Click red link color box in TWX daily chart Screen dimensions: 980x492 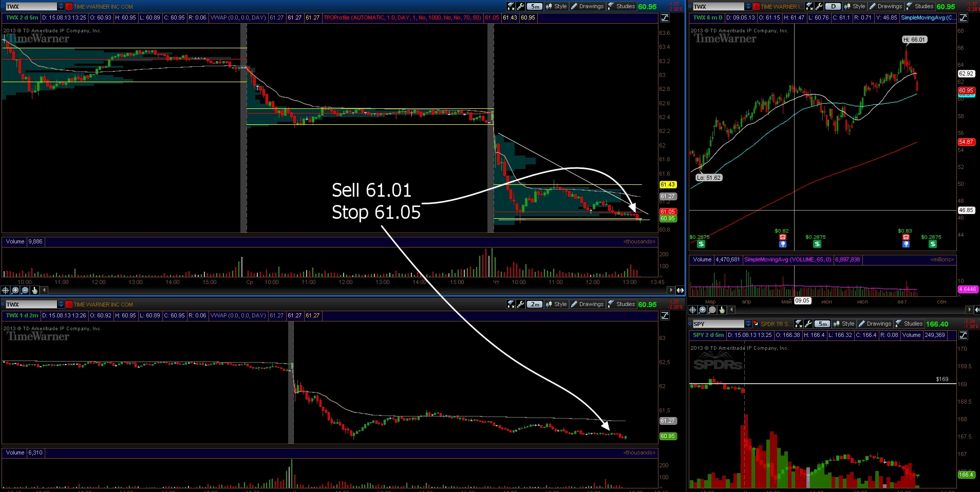point(757,7)
